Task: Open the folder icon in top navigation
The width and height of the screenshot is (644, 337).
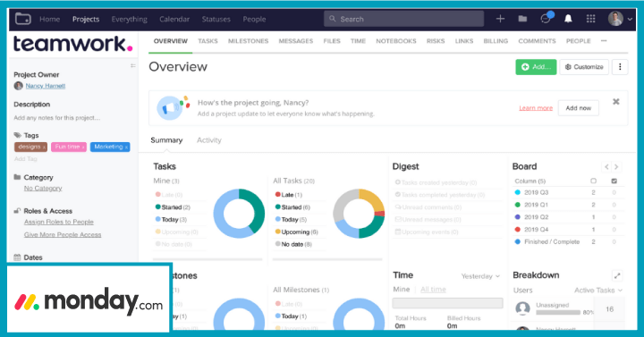Action: pos(522,19)
